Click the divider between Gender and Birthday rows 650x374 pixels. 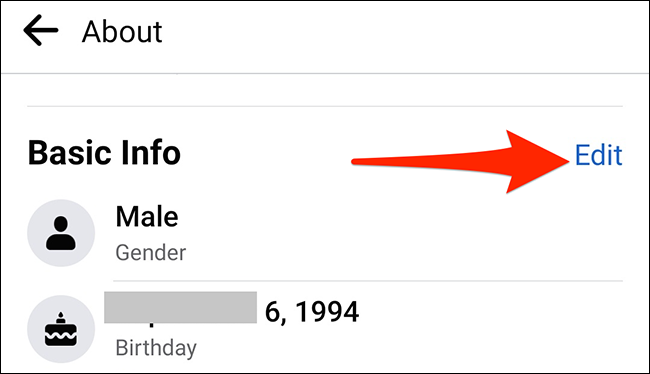click(x=368, y=281)
